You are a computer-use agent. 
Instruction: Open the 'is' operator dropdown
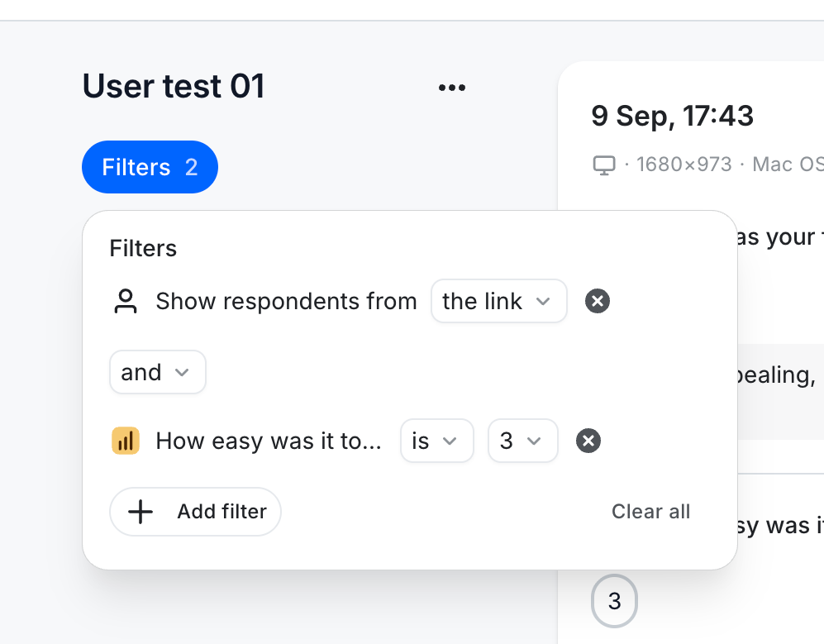pyautogui.click(x=436, y=441)
